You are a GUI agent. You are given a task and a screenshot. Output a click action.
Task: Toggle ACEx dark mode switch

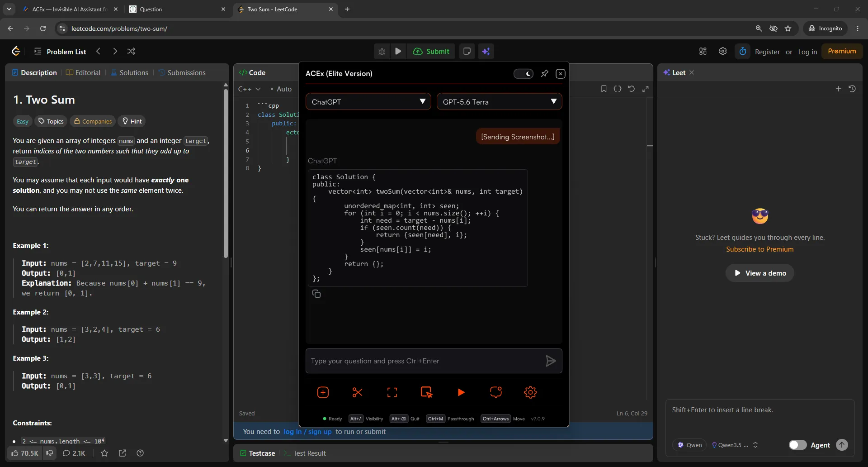coord(524,73)
